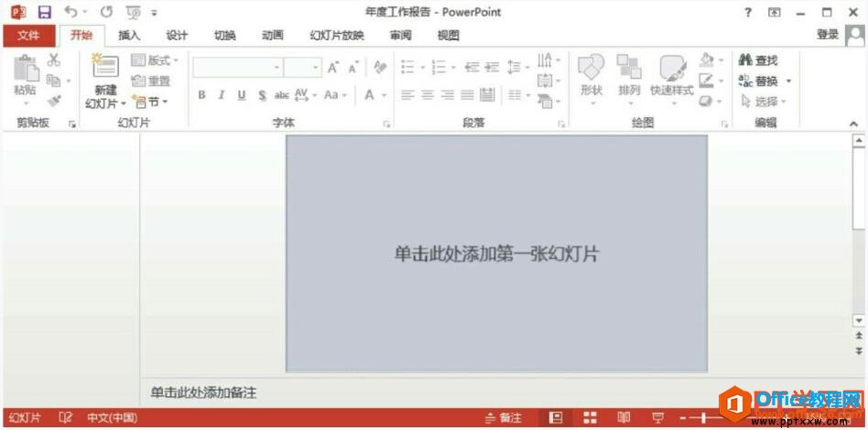Screen dimensions: 868x430
Task: Click the 选择 Select button
Action: 763,102
